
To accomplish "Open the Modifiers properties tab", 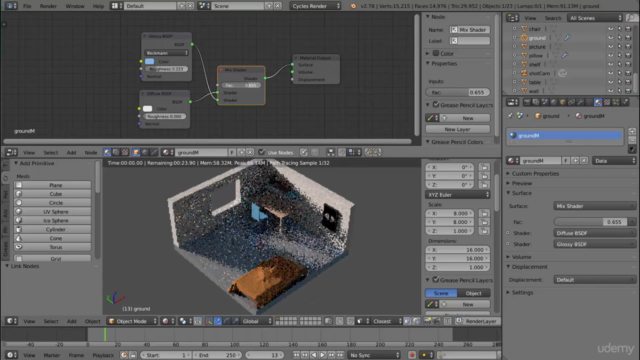I will [x=580, y=102].
